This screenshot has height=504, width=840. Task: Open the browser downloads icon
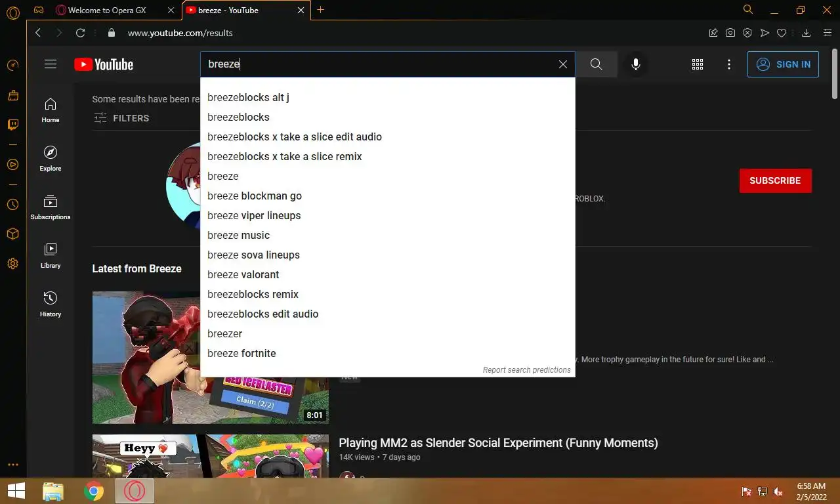click(x=807, y=33)
